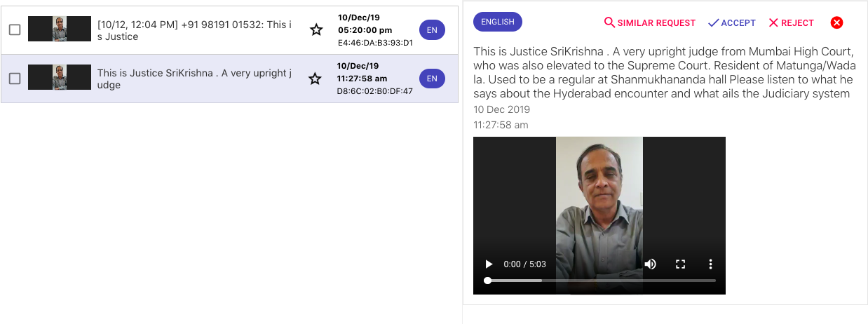Check the first message checkbox
The height and width of the screenshot is (324, 868).
[x=15, y=30]
